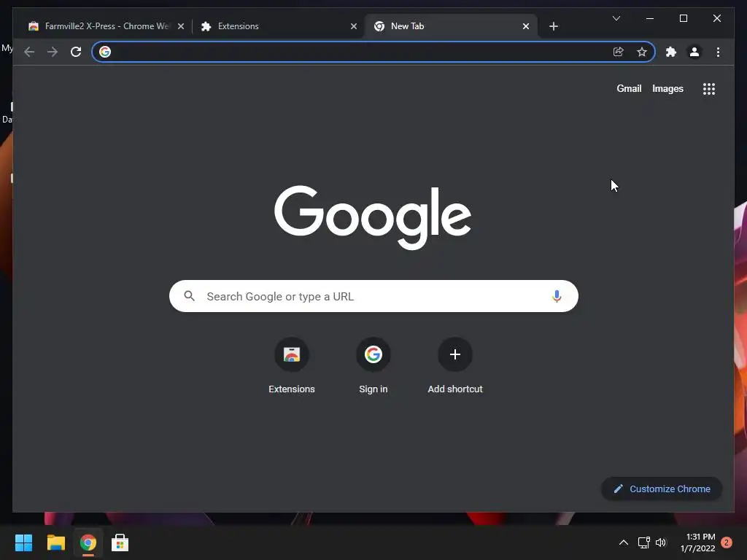Click the magnifier icon in search box
747x560 pixels.
[189, 296]
